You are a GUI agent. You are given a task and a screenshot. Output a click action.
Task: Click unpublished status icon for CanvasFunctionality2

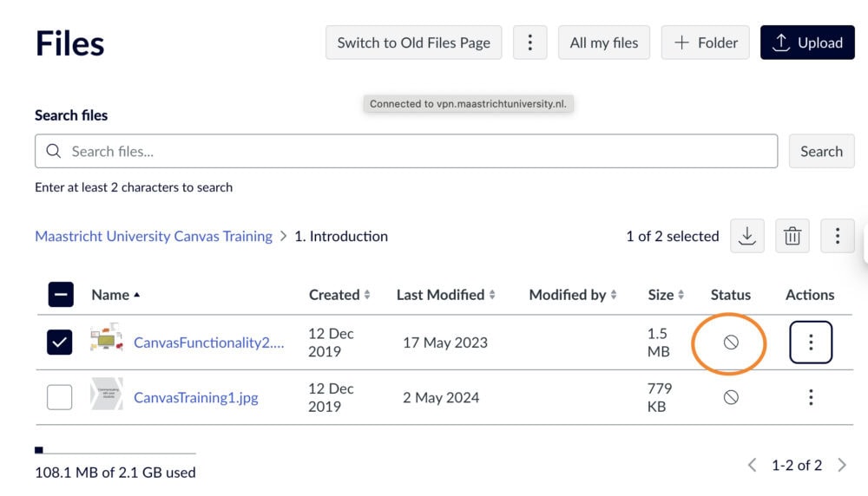coord(731,343)
